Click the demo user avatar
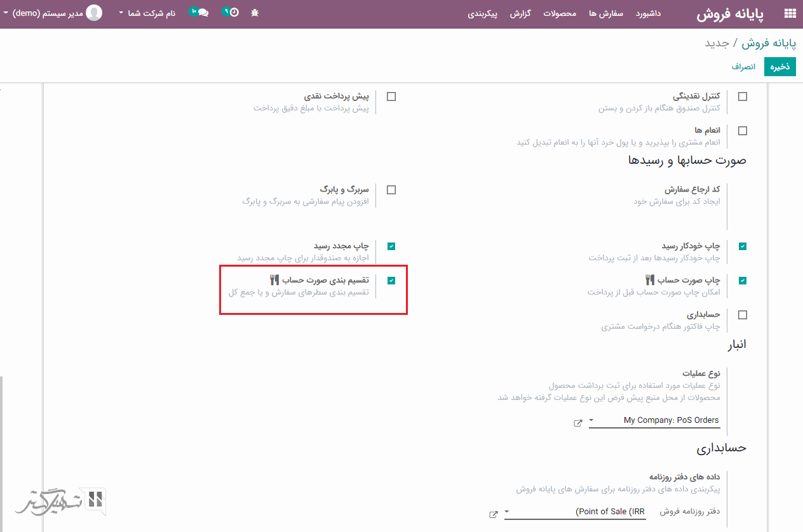 94,13
